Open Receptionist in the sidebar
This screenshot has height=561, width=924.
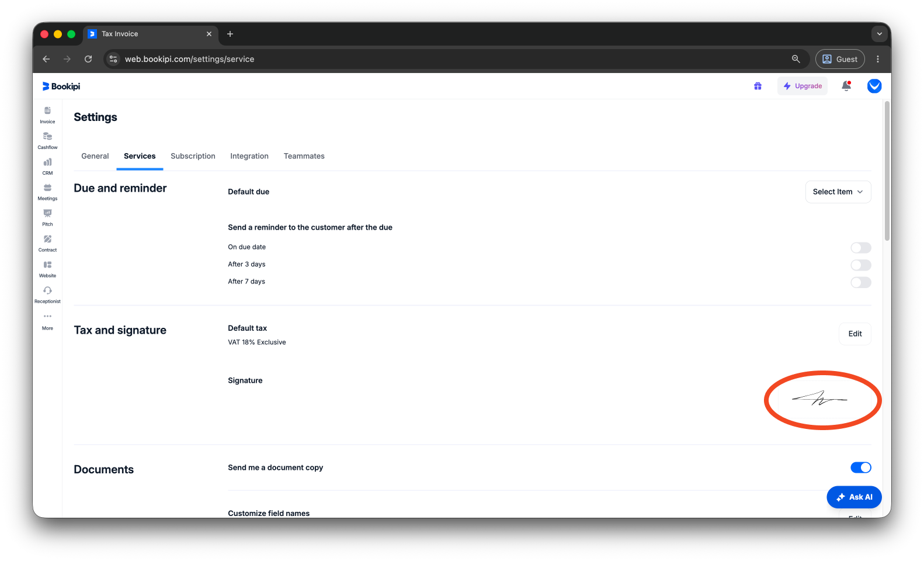pos(47,295)
